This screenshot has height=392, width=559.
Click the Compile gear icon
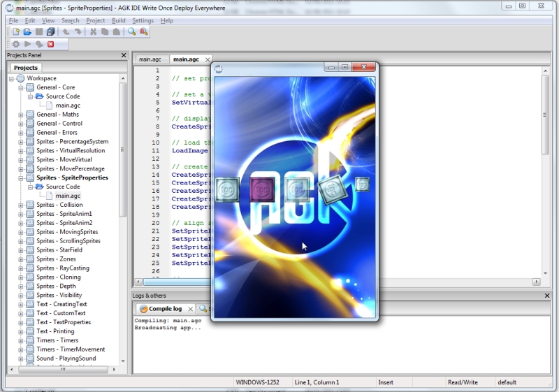pyautogui.click(x=16, y=44)
